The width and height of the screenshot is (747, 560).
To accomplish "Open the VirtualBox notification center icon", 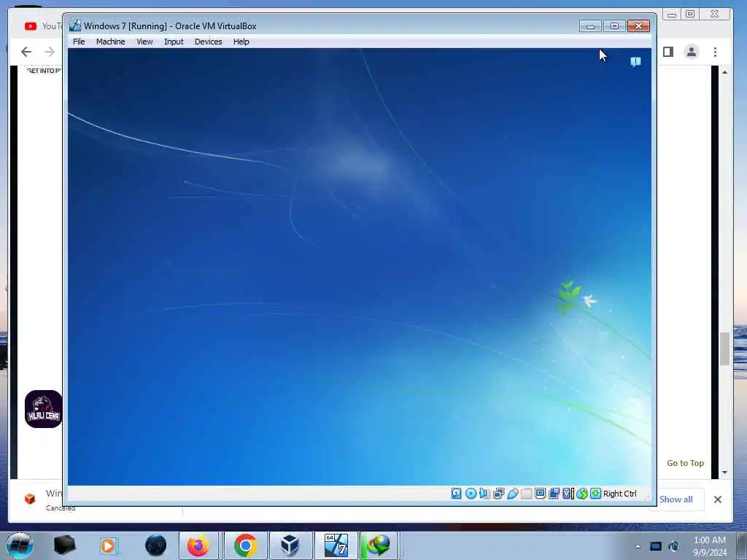I will pos(635,62).
